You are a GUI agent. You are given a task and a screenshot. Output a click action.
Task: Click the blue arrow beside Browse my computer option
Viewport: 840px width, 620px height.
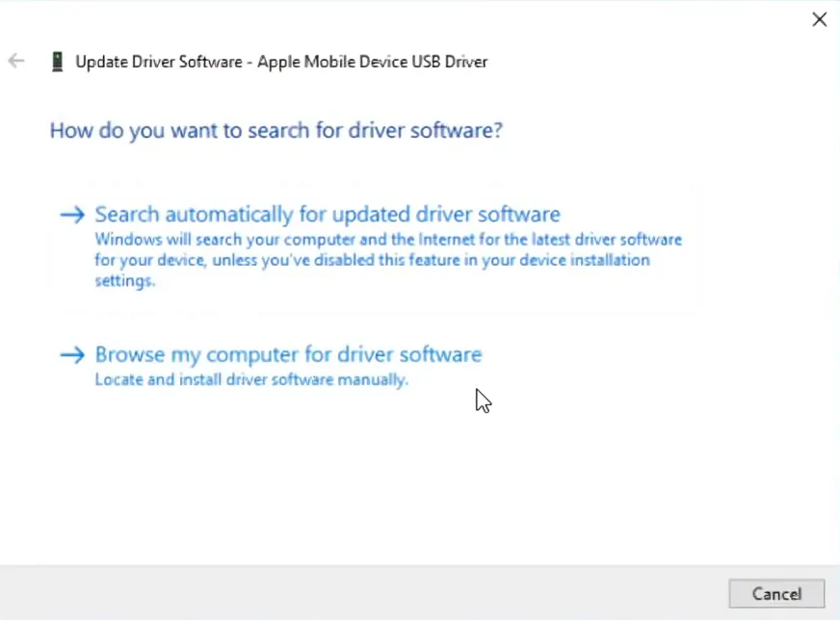click(x=72, y=354)
